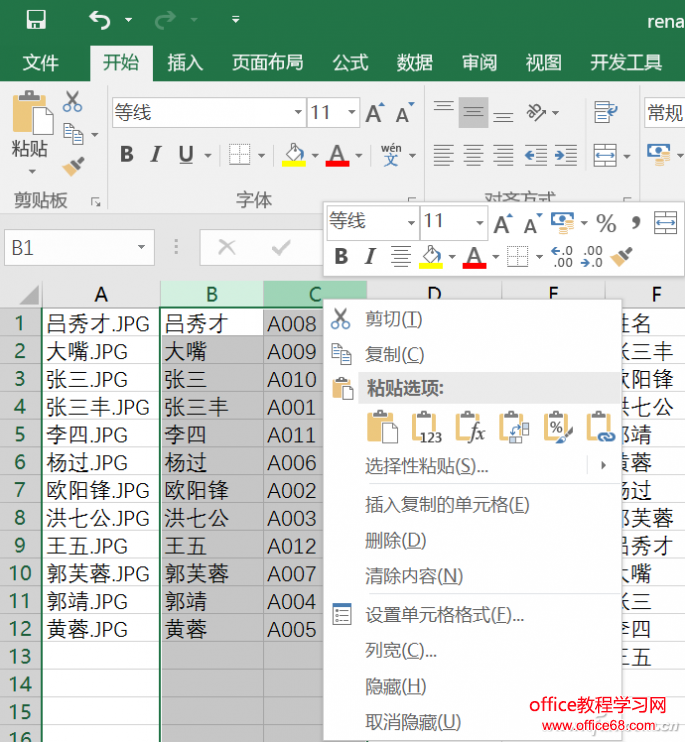Click the Format Painter brush in the ribbon
Image resolution: width=685 pixels, height=742 pixels.
click(73, 166)
